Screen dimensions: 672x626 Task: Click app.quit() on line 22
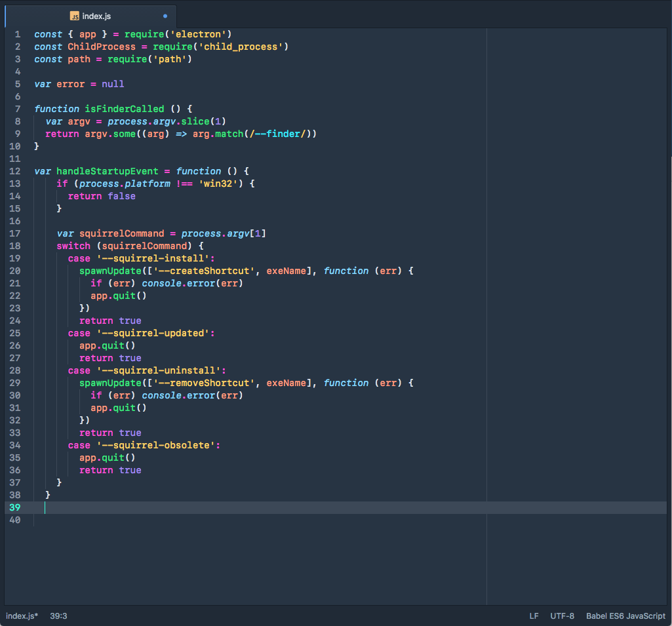tap(118, 296)
